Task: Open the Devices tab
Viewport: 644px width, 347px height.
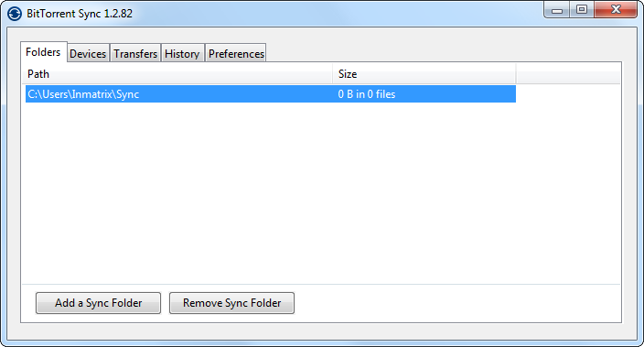Action: pyautogui.click(x=88, y=53)
